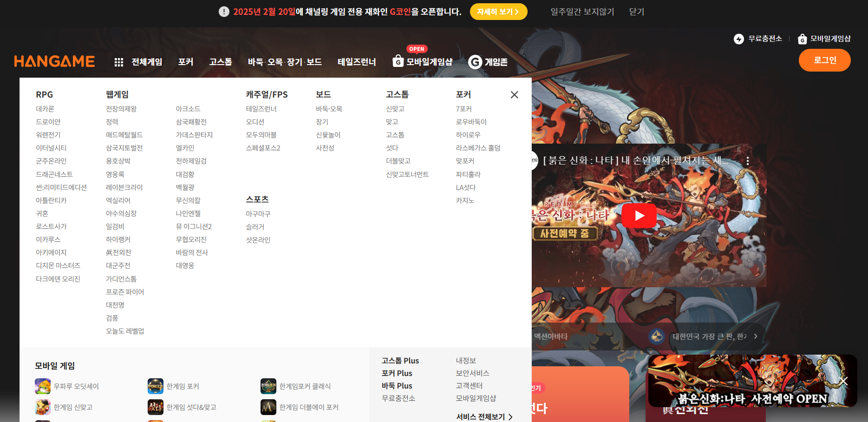868x422 pixels.
Task: Open the video options three-dot menu
Action: point(748,160)
